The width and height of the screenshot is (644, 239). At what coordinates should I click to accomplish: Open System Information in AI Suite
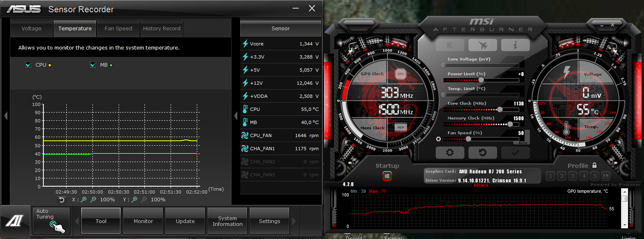coord(227,221)
